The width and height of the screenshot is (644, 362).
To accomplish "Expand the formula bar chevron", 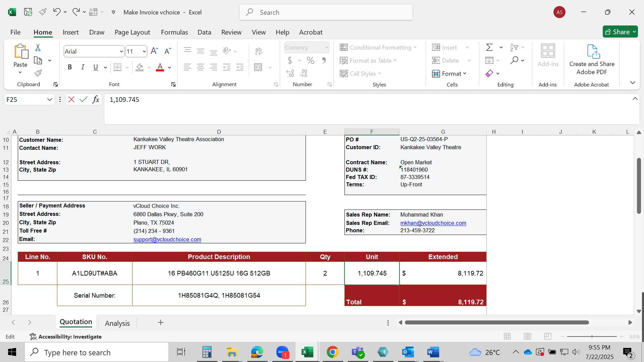I will [x=635, y=99].
